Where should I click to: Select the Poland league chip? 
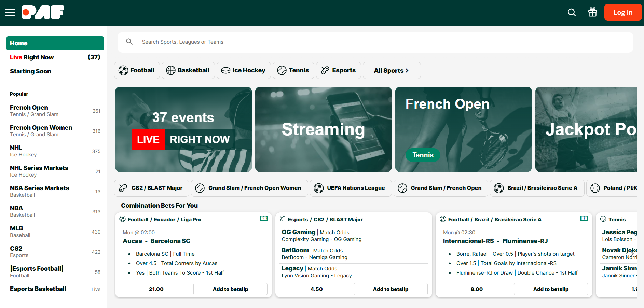[x=612, y=188]
